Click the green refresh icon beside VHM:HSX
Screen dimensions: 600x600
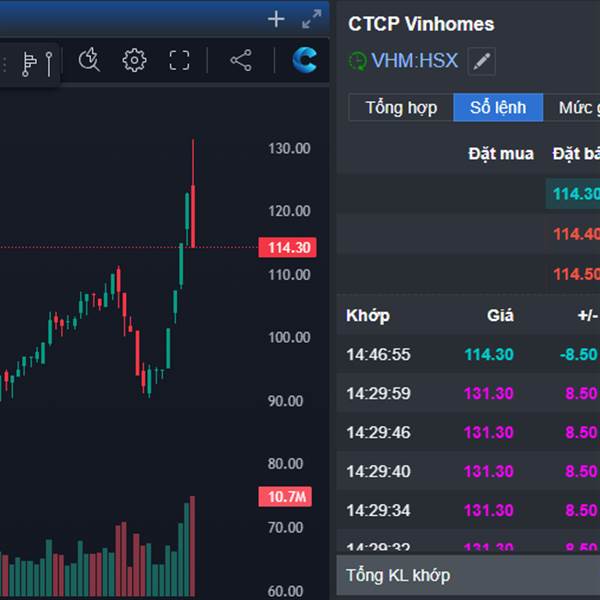(x=357, y=61)
